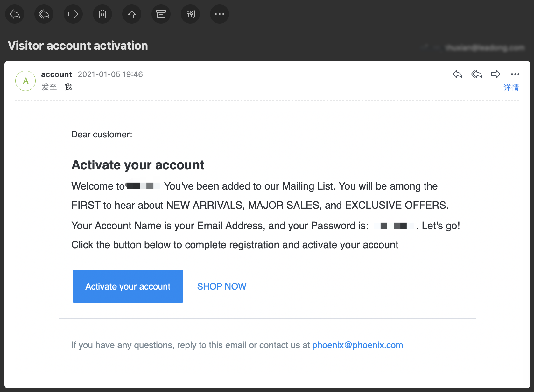This screenshot has height=392, width=534.
Task: Click the blue Activate your account button
Action: click(128, 286)
